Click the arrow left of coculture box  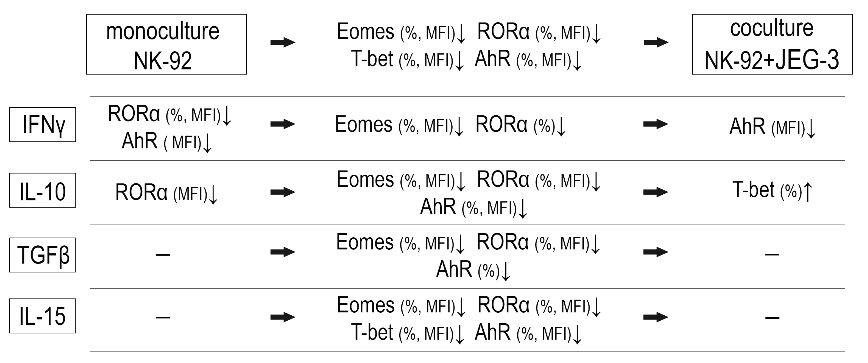tap(656, 42)
